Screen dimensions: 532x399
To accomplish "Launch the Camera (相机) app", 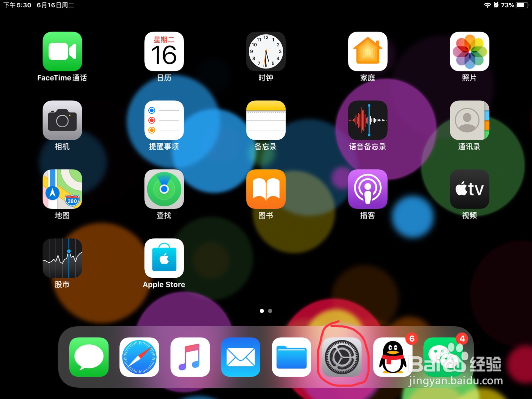I will [x=62, y=120].
